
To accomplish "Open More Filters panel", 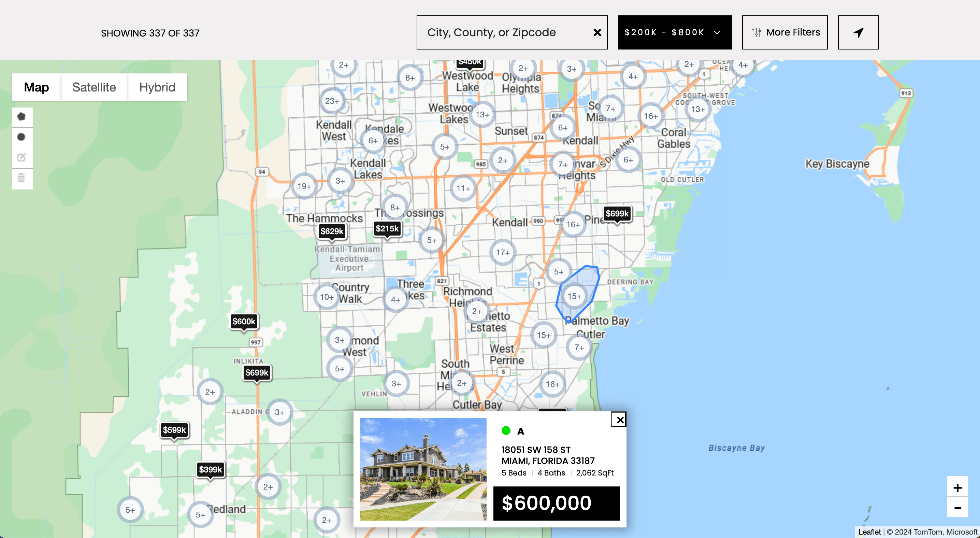I will 784,32.
